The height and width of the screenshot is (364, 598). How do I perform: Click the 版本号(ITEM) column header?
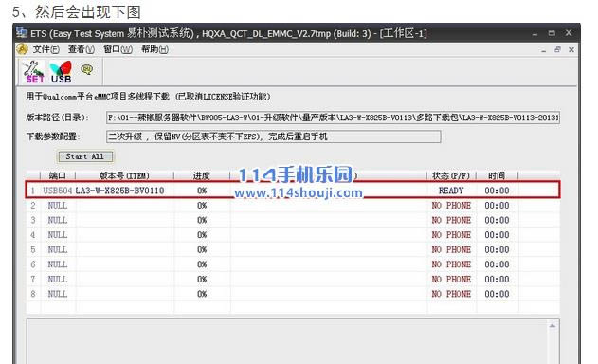pyautogui.click(x=124, y=175)
